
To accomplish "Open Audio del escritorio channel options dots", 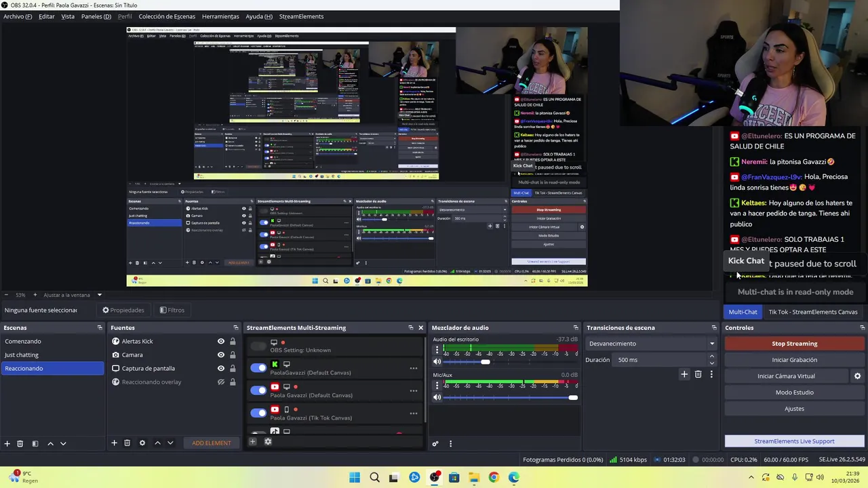I will (x=437, y=350).
